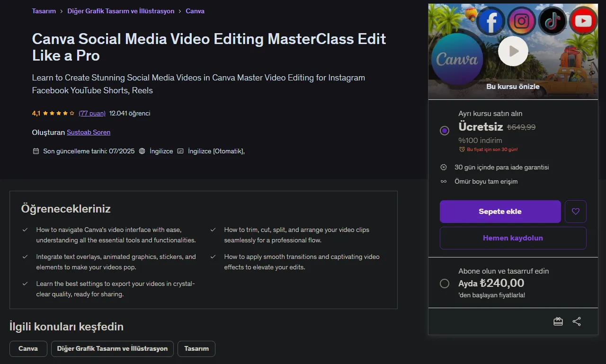Click the course title heading
This screenshot has width=606, height=364.
coord(209,47)
